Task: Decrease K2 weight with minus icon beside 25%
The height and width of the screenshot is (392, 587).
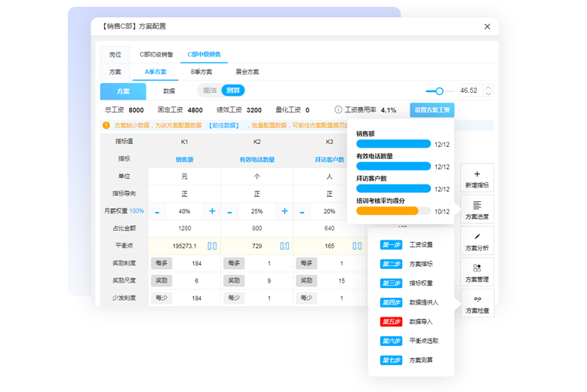Action: [230, 212]
